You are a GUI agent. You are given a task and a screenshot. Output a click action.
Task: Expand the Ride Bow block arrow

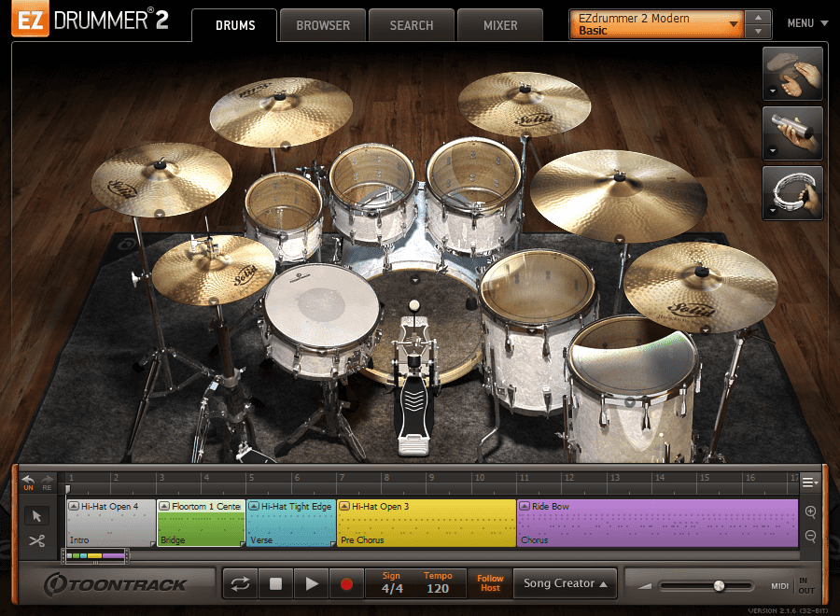(525, 506)
